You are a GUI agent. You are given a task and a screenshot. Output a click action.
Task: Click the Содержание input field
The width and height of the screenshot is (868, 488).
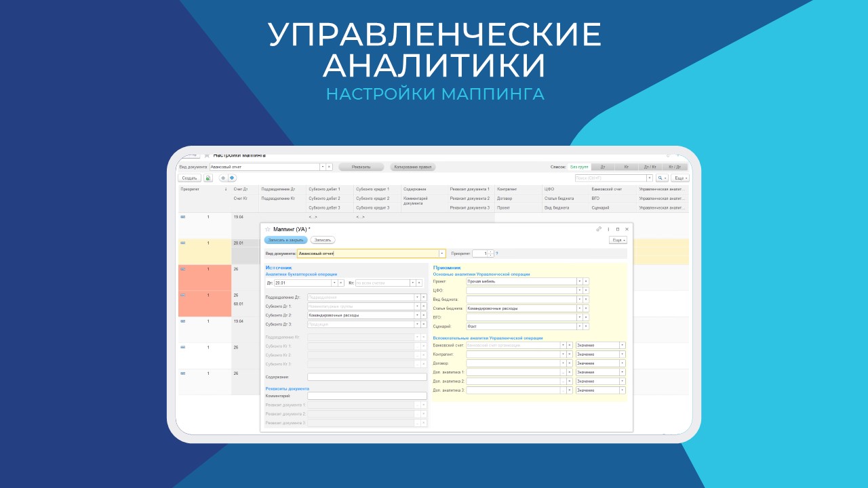pos(367,377)
